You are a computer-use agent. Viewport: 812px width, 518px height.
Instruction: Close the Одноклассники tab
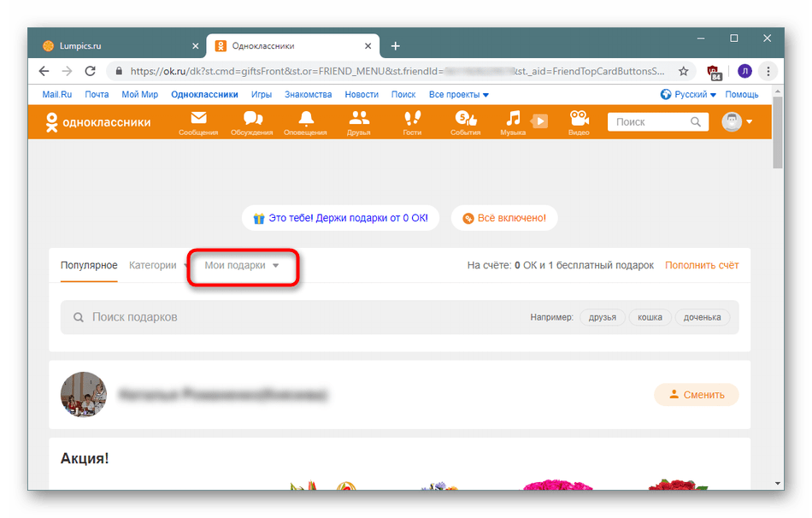coord(368,46)
